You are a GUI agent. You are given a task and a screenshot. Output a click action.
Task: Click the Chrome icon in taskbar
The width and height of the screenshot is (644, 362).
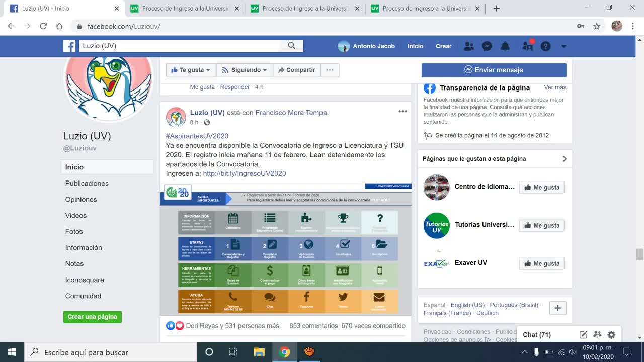coord(285,352)
